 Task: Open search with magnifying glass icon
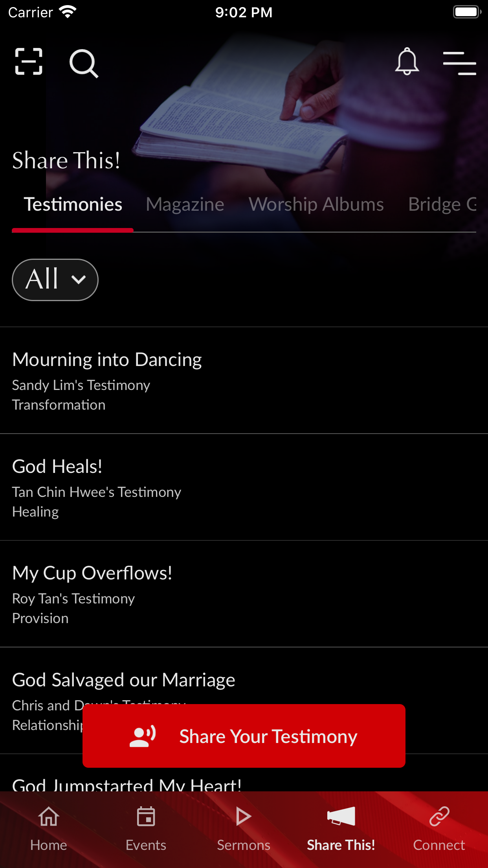tap(84, 63)
